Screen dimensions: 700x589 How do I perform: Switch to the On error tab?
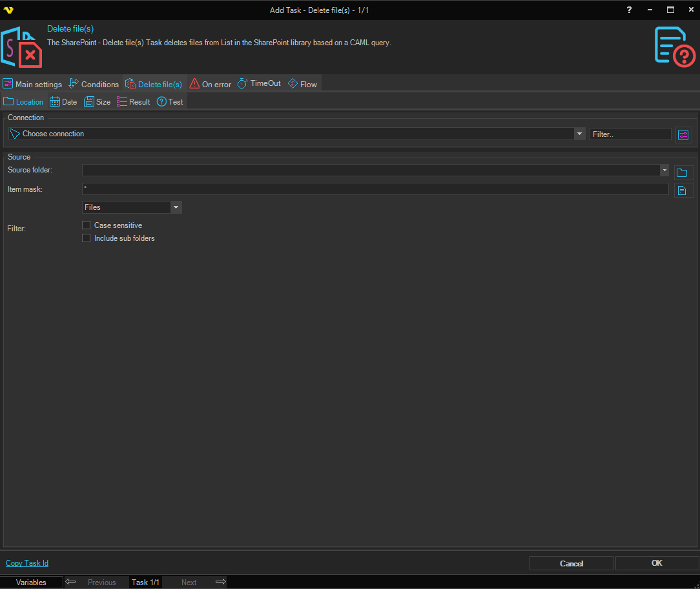point(210,84)
